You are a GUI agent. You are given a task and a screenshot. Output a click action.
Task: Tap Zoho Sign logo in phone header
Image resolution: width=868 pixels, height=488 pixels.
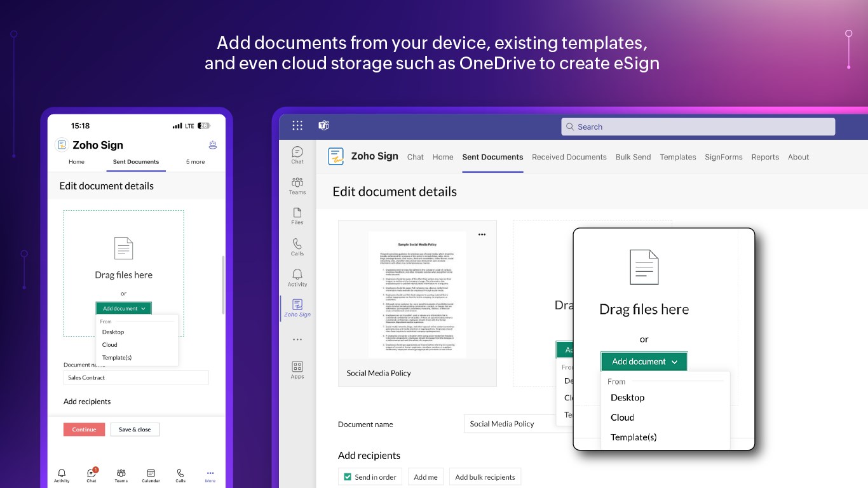click(62, 145)
